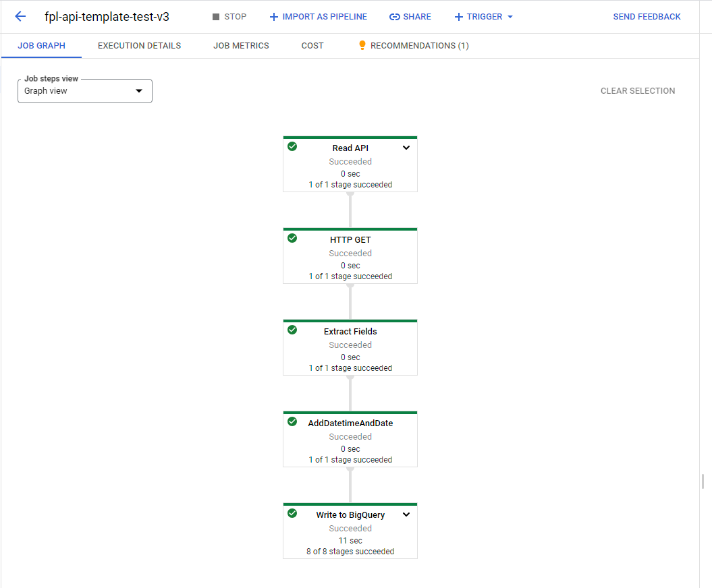Expand the Read API step chevron
The image size is (712, 588).
click(406, 148)
